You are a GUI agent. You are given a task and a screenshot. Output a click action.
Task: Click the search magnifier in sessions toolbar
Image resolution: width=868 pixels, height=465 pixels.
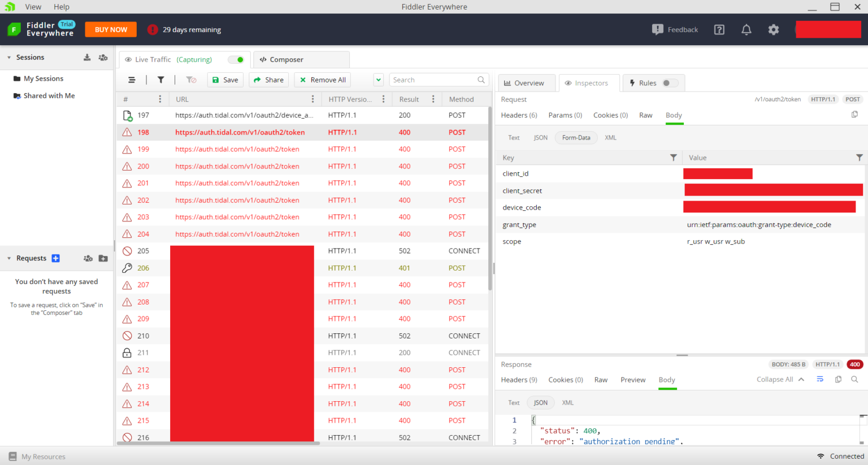point(481,80)
